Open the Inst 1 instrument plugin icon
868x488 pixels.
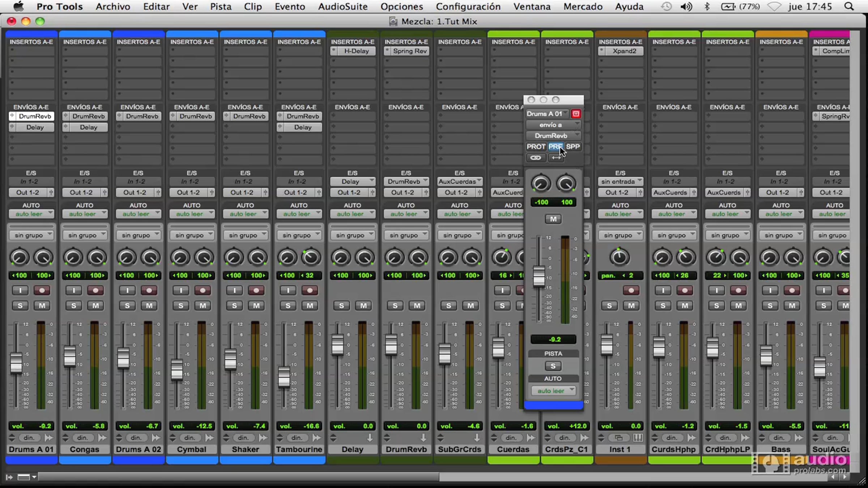[x=638, y=438]
